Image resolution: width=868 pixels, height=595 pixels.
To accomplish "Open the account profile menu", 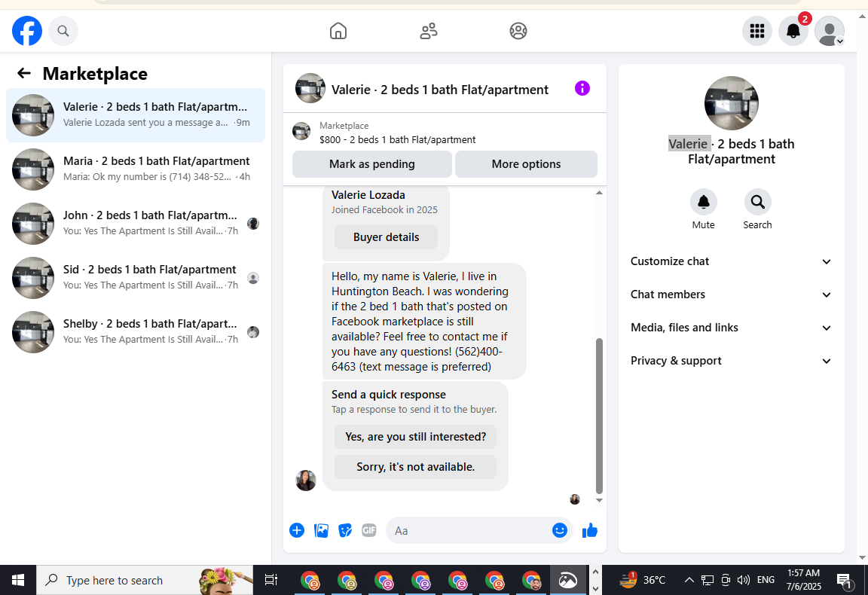I will point(830,31).
